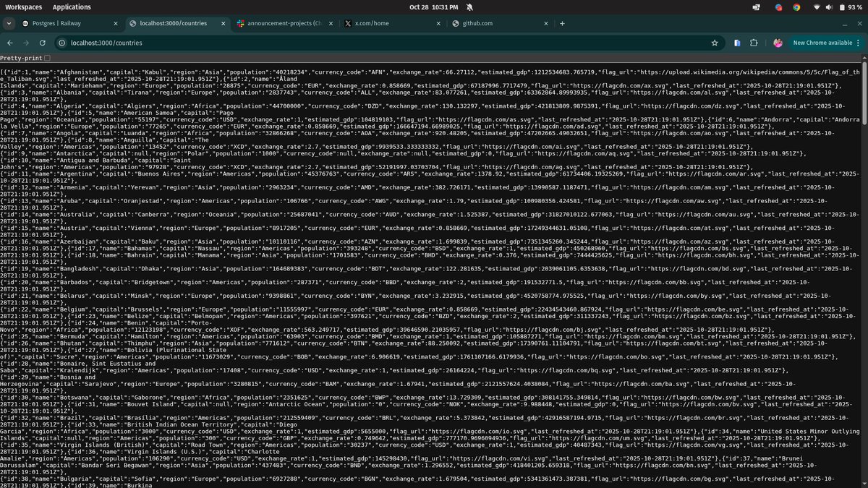The image size is (868, 488).
Task: Open the x.com/home tab
Action: (x=391, y=23)
